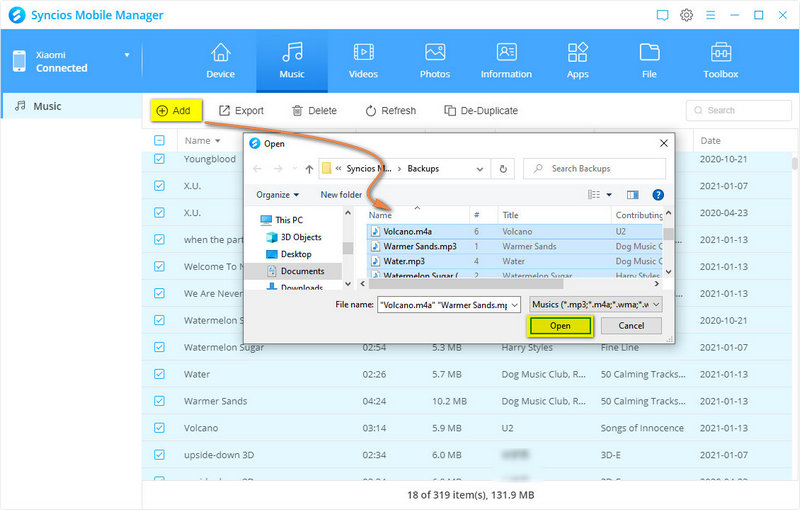Viewport: 800px width, 510px height.
Task: Expand the Xiaomi device dropdown
Action: pos(127,55)
